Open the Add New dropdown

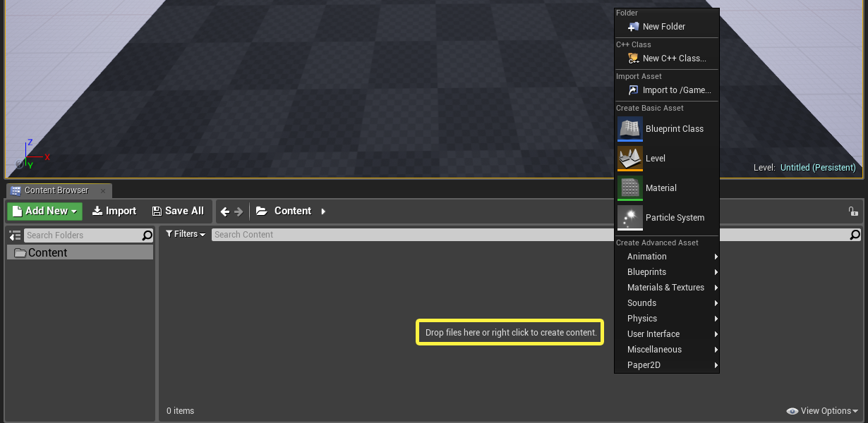pyautogui.click(x=44, y=211)
